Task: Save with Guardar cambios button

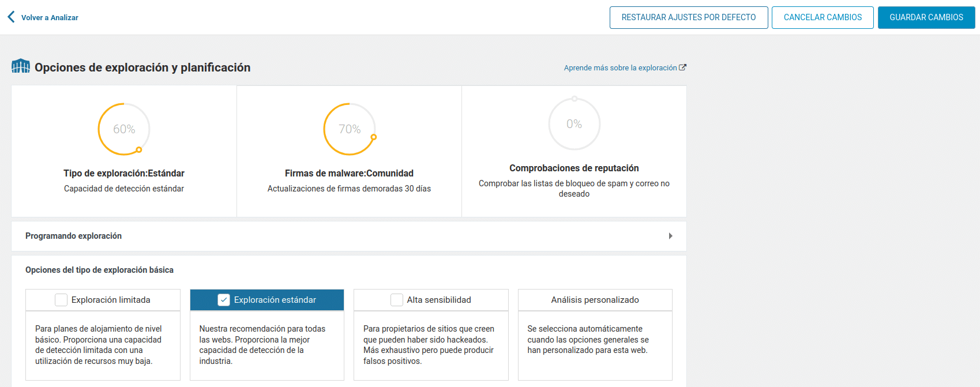Action: coord(926,17)
